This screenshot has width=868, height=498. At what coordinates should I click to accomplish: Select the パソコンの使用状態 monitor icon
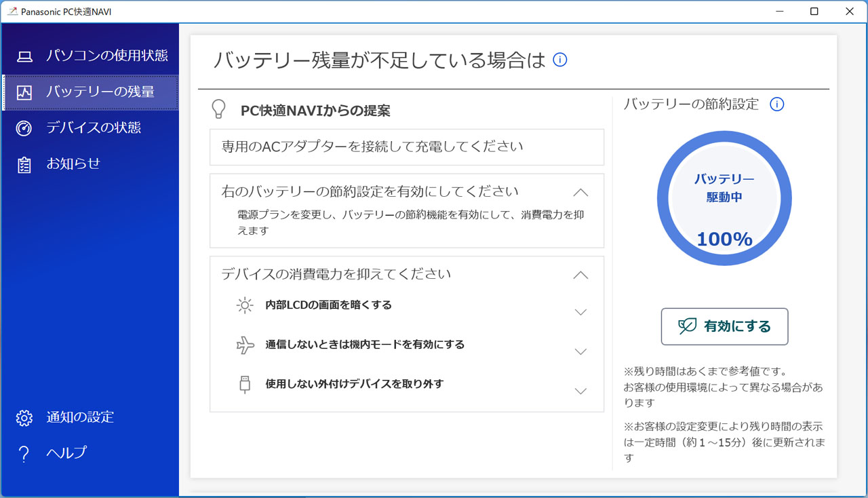25,57
